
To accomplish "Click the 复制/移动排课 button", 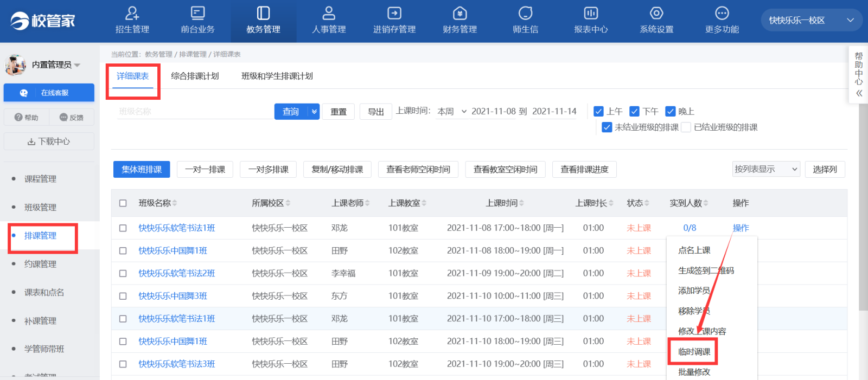I will click(337, 169).
